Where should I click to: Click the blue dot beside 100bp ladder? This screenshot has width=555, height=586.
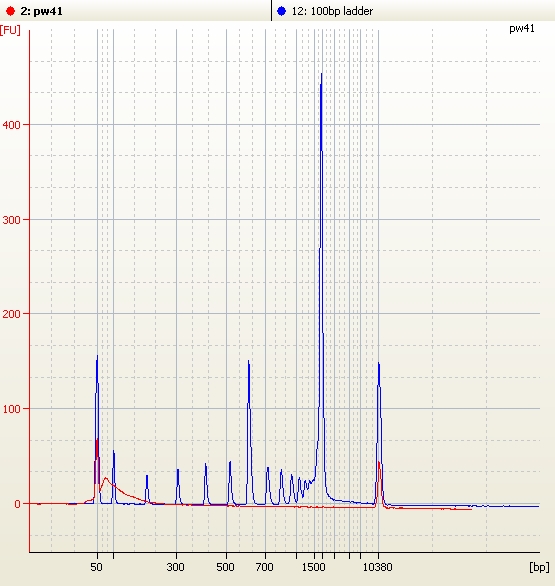tap(282, 11)
